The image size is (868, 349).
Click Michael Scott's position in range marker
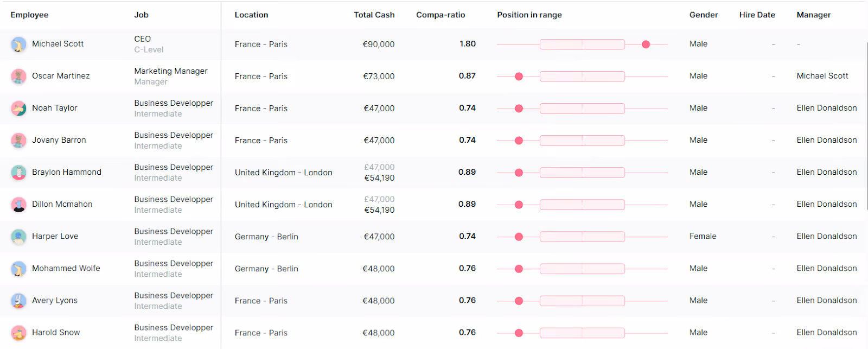tap(646, 45)
